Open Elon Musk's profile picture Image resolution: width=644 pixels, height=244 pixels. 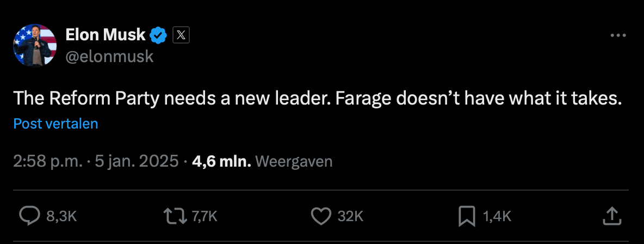(35, 45)
